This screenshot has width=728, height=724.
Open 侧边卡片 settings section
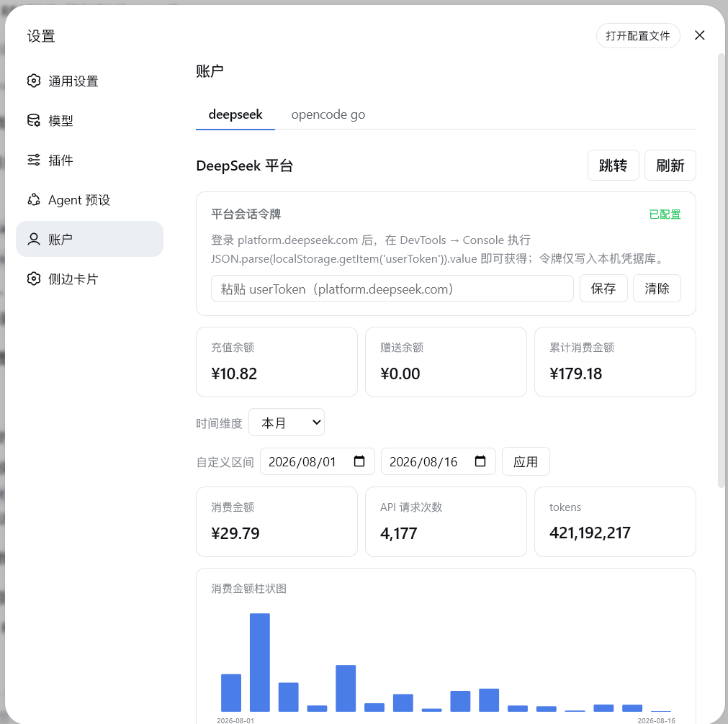click(x=89, y=279)
